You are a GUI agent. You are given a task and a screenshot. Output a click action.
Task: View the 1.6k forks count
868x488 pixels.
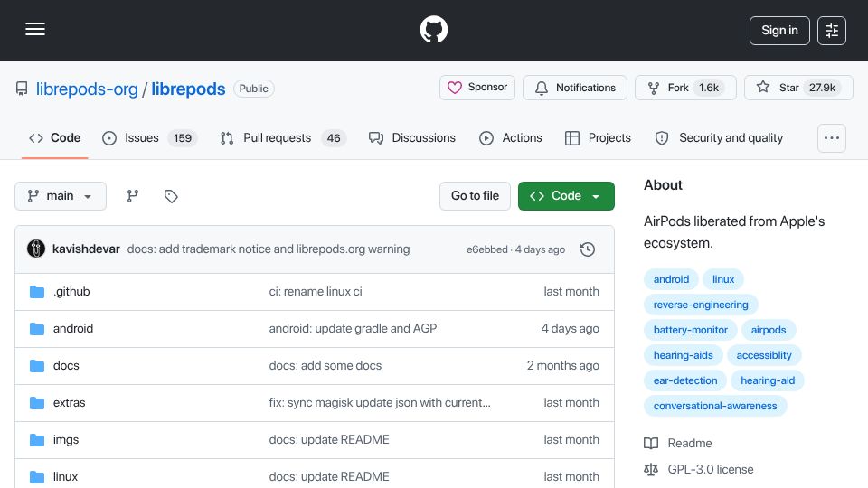(709, 88)
